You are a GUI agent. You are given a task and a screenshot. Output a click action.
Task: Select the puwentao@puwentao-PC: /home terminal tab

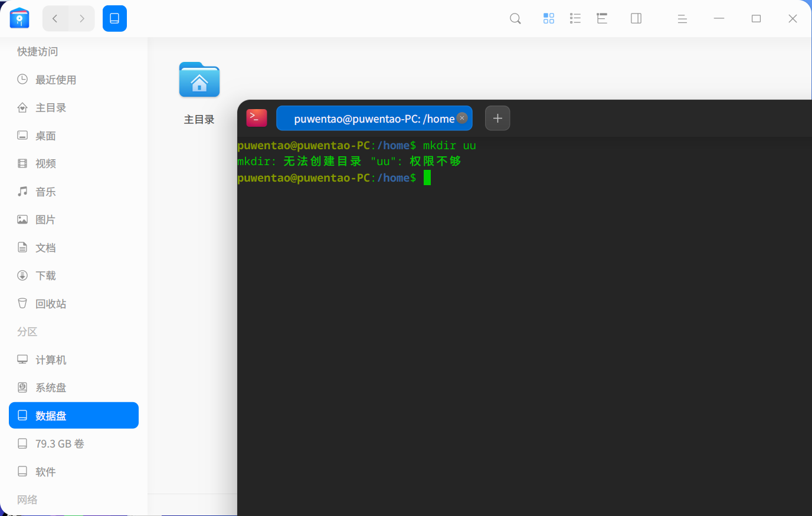tap(374, 118)
